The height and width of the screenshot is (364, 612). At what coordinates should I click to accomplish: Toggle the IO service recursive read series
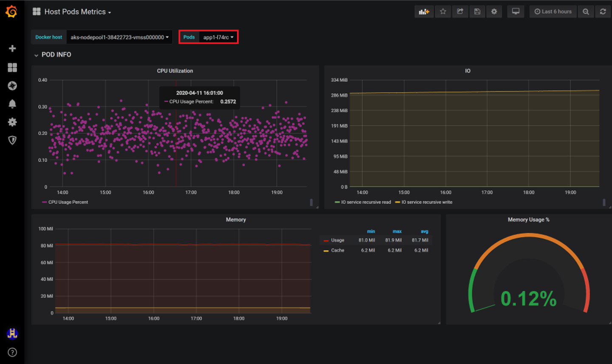(366, 202)
